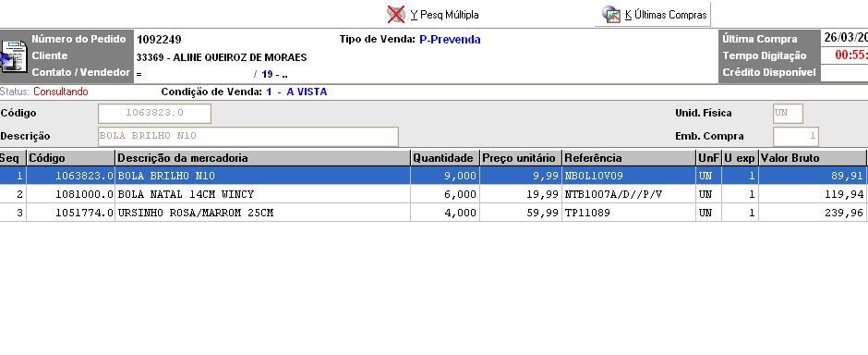868x355 pixels.
Task: Click the Descrição input field
Action: point(248,136)
